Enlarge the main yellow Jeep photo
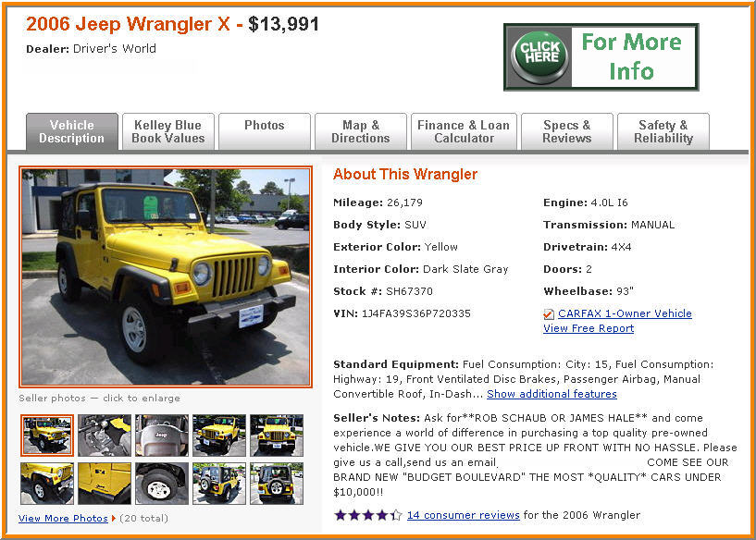Screen dimensions: 756x540 166,277
